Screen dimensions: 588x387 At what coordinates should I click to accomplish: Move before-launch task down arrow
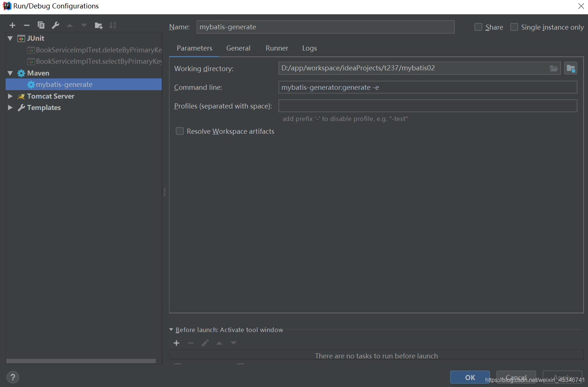[x=234, y=343]
